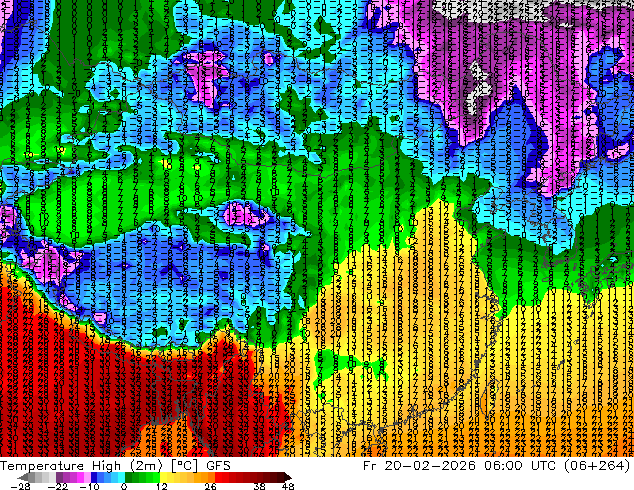Viewport: 634px width, 490px height.
Task: Select the cyan swatch just below 0
Action: [121, 477]
